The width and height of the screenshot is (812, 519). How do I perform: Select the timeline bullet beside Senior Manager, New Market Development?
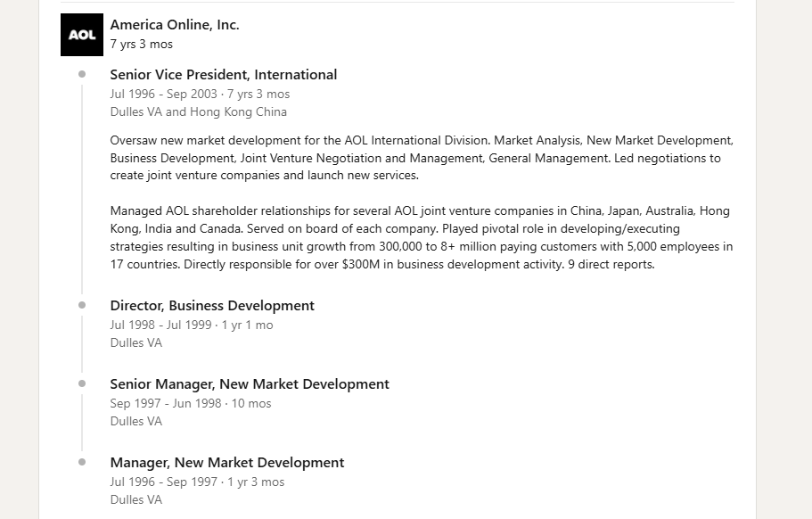click(82, 383)
